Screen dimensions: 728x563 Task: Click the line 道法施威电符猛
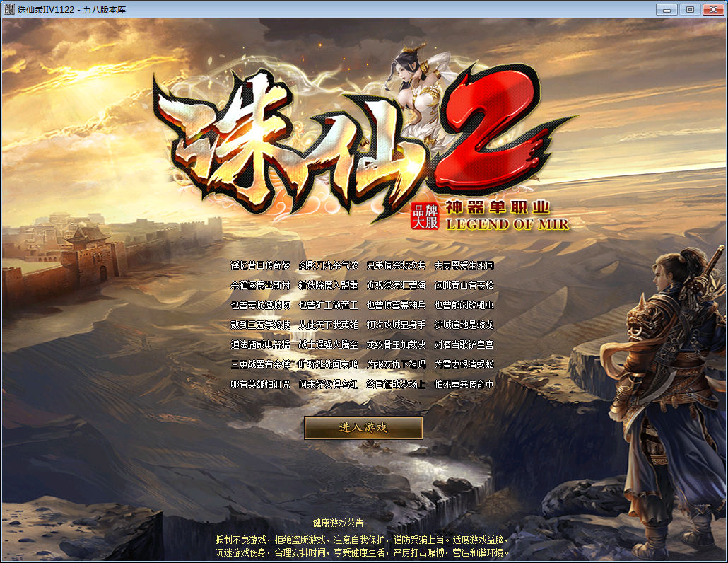point(261,344)
